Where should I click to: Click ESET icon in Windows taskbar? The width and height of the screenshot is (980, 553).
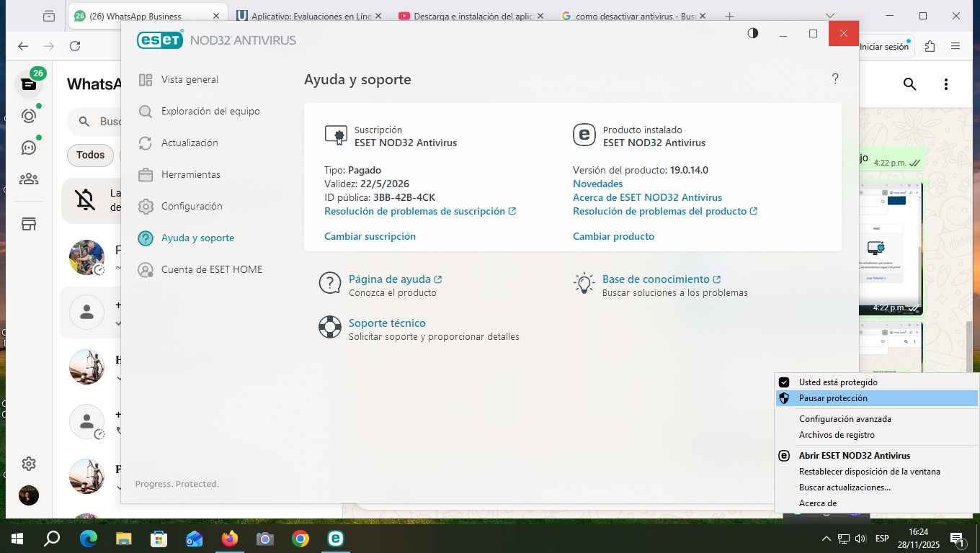coord(335,539)
